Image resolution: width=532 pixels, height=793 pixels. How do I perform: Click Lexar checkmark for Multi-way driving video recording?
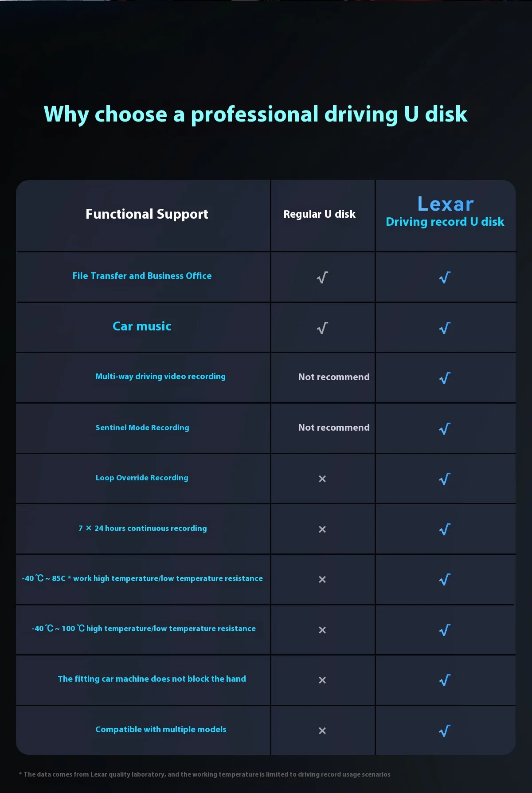445,378
